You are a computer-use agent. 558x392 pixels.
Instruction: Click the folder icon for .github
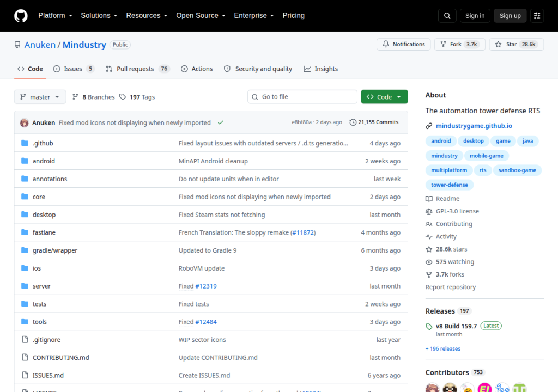pyautogui.click(x=25, y=143)
